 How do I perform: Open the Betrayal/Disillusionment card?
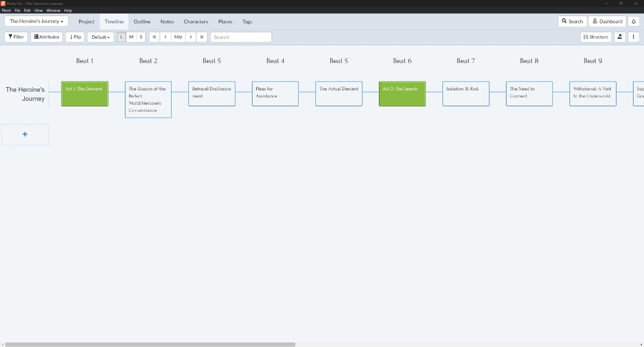coord(212,93)
